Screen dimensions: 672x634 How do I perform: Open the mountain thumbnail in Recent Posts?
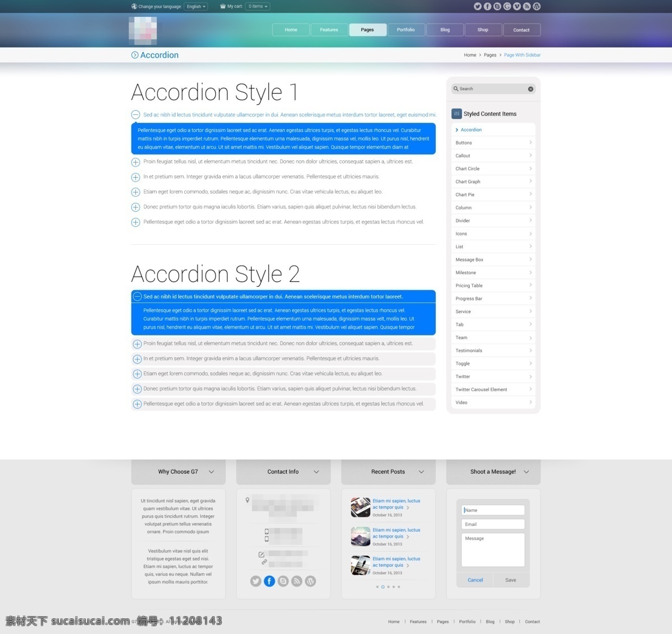(x=361, y=537)
